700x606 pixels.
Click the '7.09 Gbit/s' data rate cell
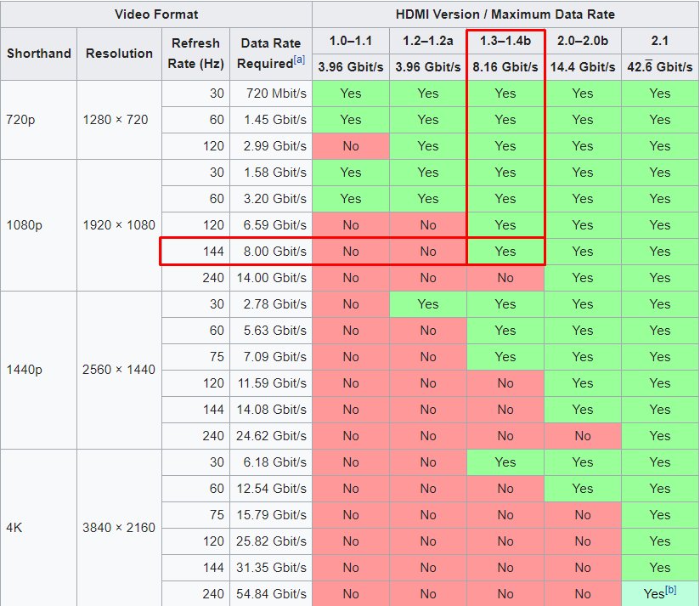[271, 357]
